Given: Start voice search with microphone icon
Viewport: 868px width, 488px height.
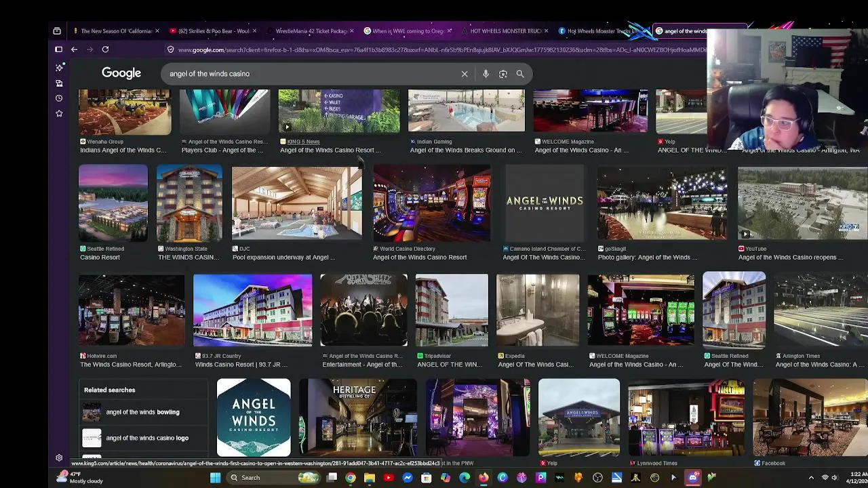Looking at the screenshot, I should [x=486, y=74].
